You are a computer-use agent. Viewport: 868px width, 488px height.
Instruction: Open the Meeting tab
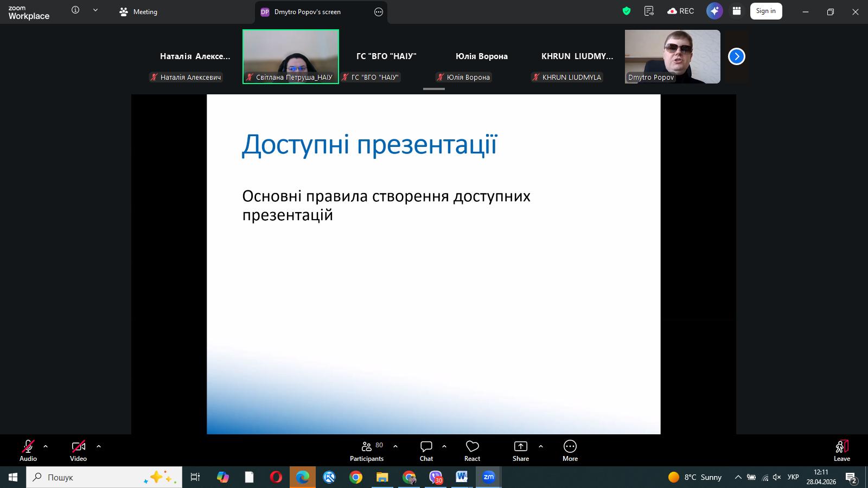(x=138, y=11)
